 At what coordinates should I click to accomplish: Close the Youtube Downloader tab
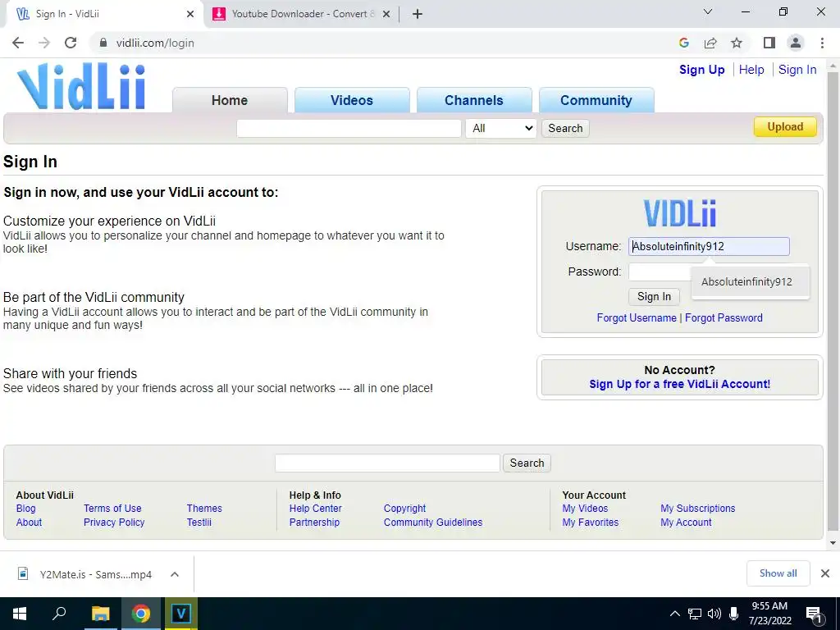click(386, 14)
